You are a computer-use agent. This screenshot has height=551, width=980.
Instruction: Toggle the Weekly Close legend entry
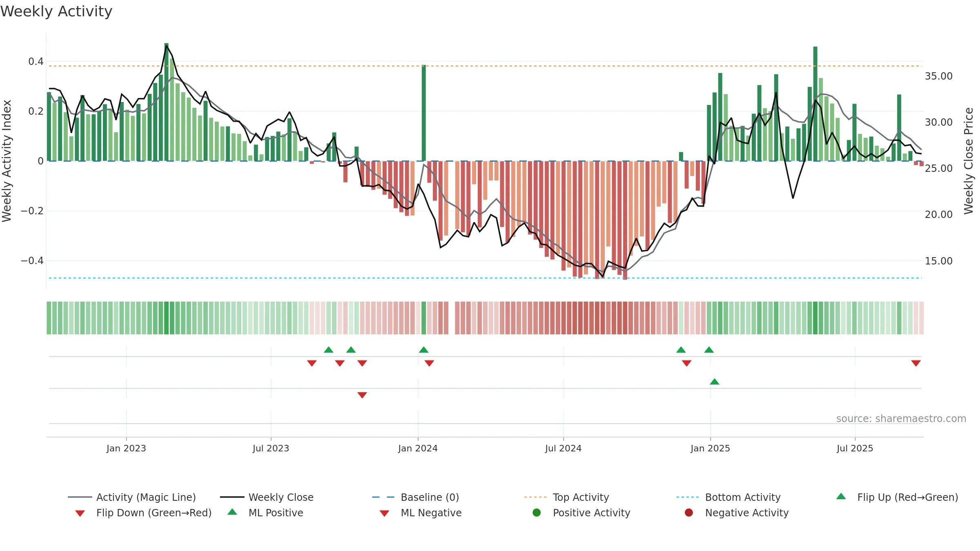(x=267, y=497)
